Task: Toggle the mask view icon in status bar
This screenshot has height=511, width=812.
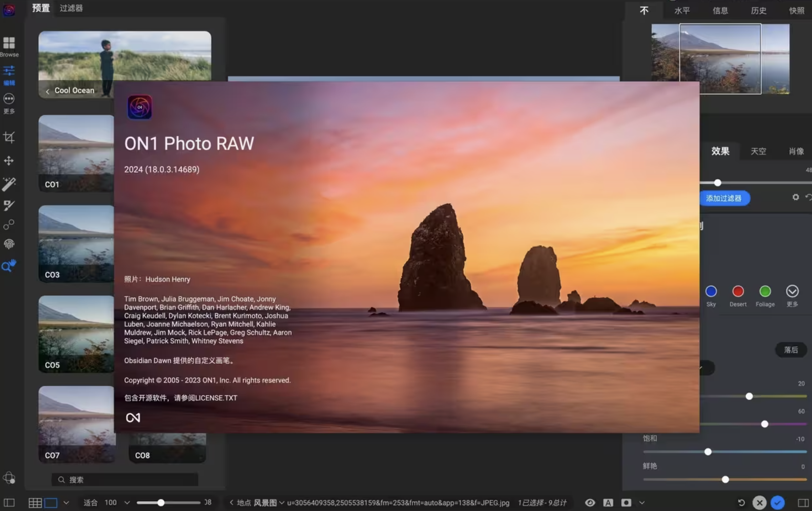Action: point(626,503)
